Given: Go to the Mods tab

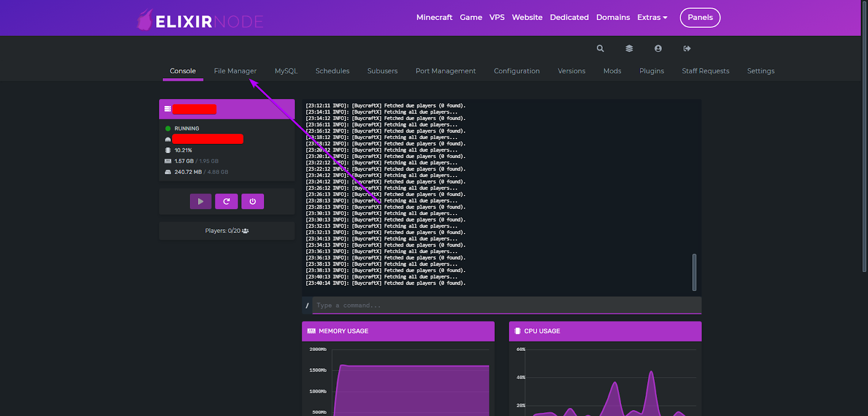Looking at the screenshot, I should click(612, 71).
